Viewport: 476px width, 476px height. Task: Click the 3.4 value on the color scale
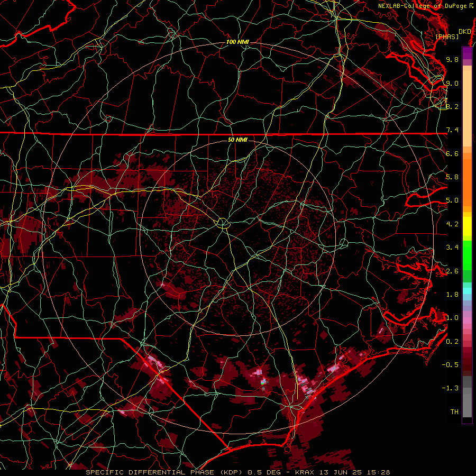click(x=452, y=248)
